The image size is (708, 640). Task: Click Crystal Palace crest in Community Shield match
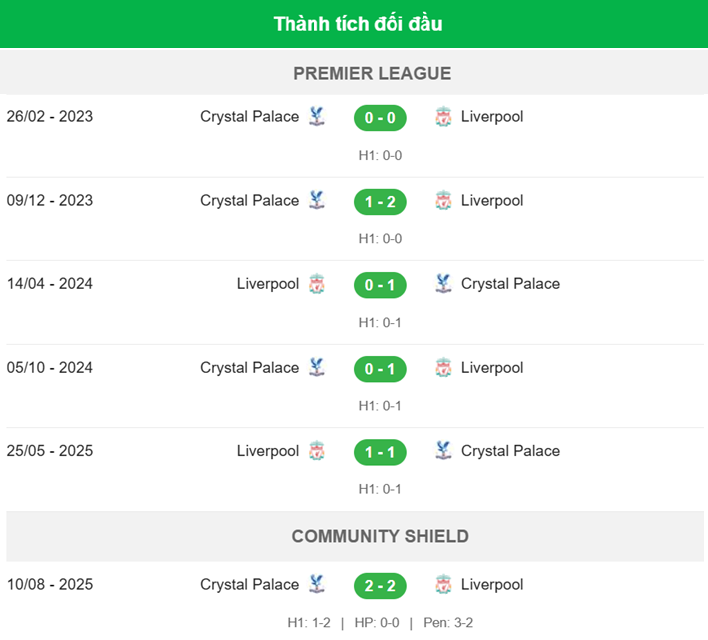[x=317, y=585]
